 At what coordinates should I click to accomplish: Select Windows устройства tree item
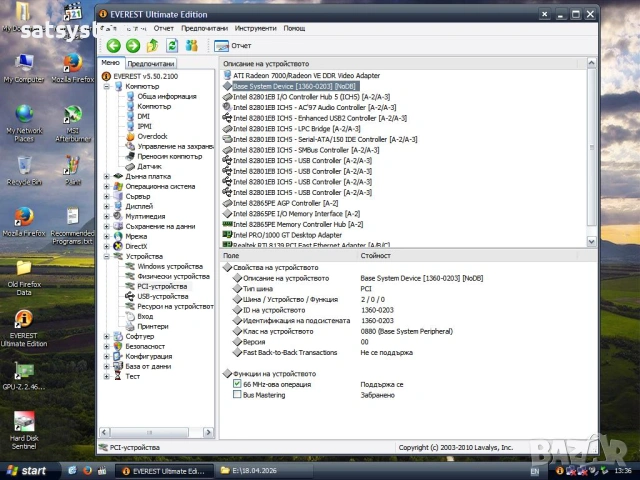point(170,267)
